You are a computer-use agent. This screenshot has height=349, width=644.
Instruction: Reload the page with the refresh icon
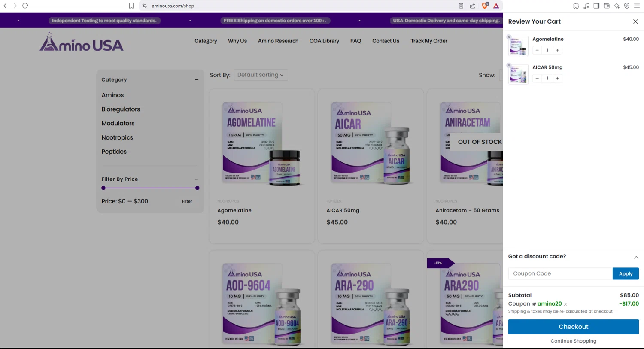pos(25,6)
